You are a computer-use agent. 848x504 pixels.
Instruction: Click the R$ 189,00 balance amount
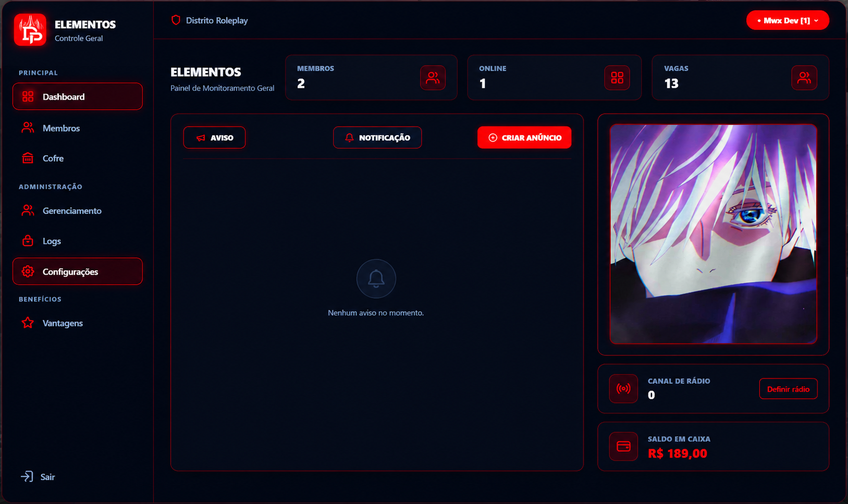click(678, 453)
